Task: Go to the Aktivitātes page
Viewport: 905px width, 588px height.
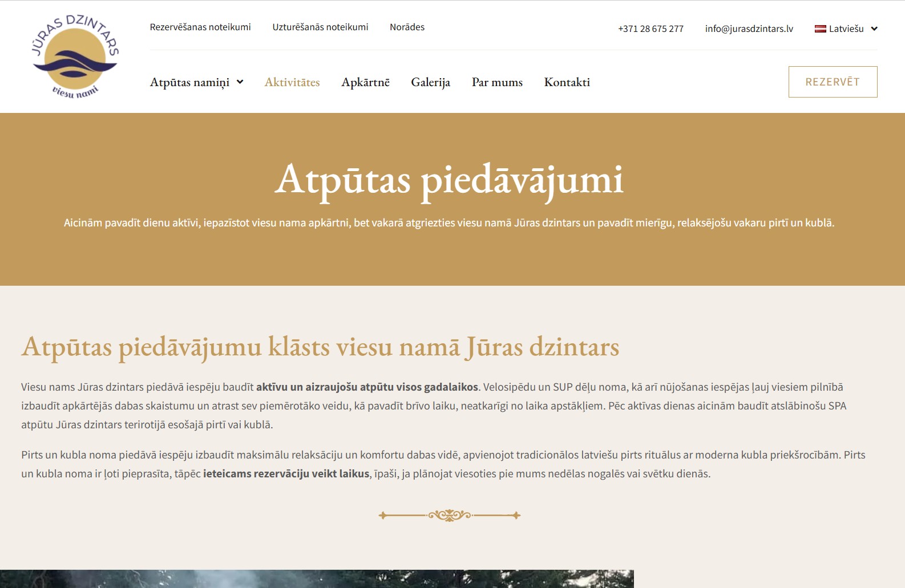Action: point(292,82)
